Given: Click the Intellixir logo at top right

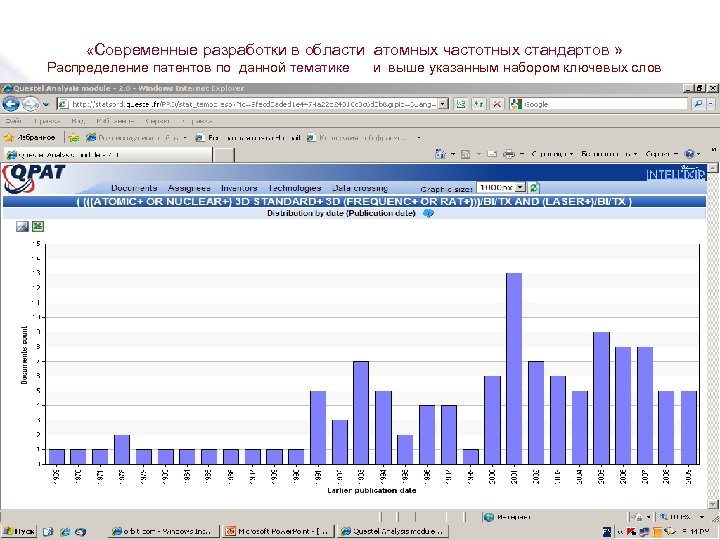Looking at the screenshot, I should (x=675, y=174).
